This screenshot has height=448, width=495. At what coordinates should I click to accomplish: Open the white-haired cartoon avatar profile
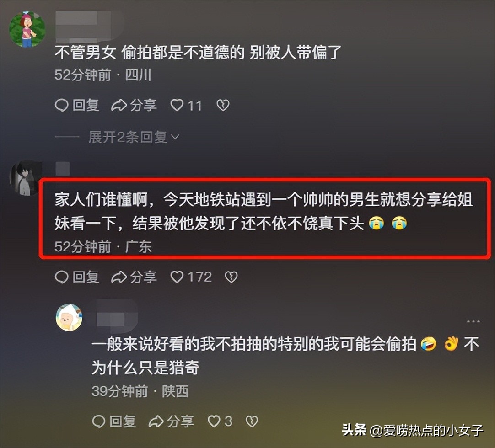click(69, 317)
